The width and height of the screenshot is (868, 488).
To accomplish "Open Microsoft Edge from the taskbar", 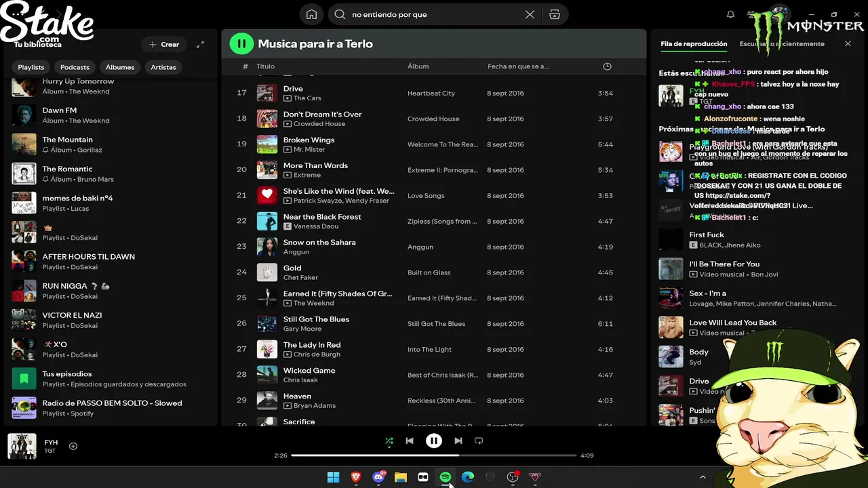I will 468,477.
